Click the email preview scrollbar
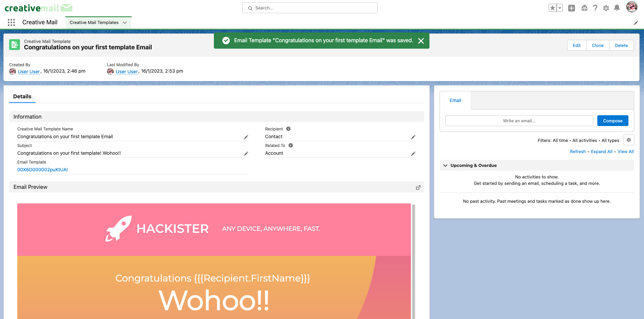The height and width of the screenshot is (319, 644). [x=413, y=260]
